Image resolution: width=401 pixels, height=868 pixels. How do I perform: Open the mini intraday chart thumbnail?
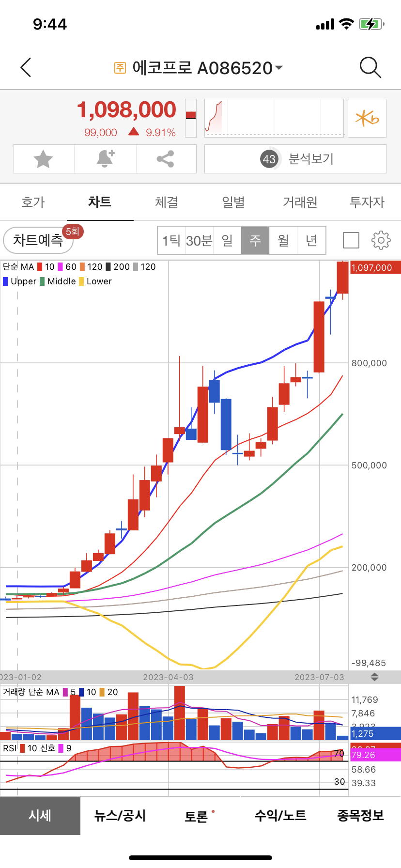274,118
